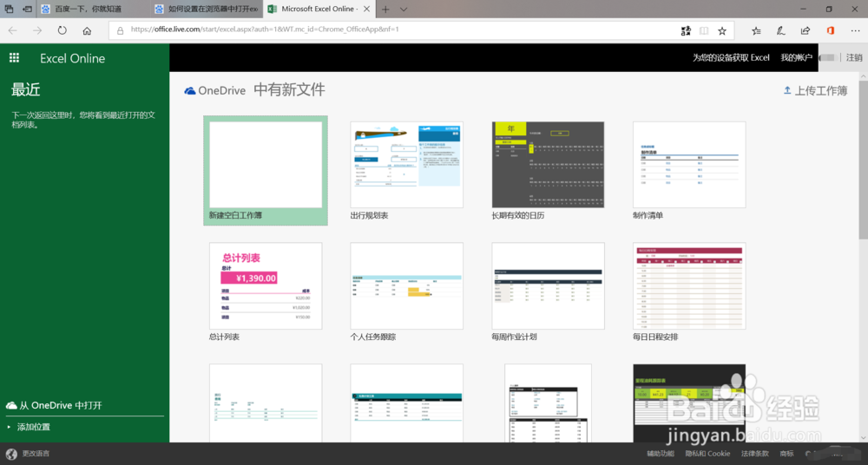
Task: Select the Microsoft Excel Online tab
Action: (x=319, y=9)
